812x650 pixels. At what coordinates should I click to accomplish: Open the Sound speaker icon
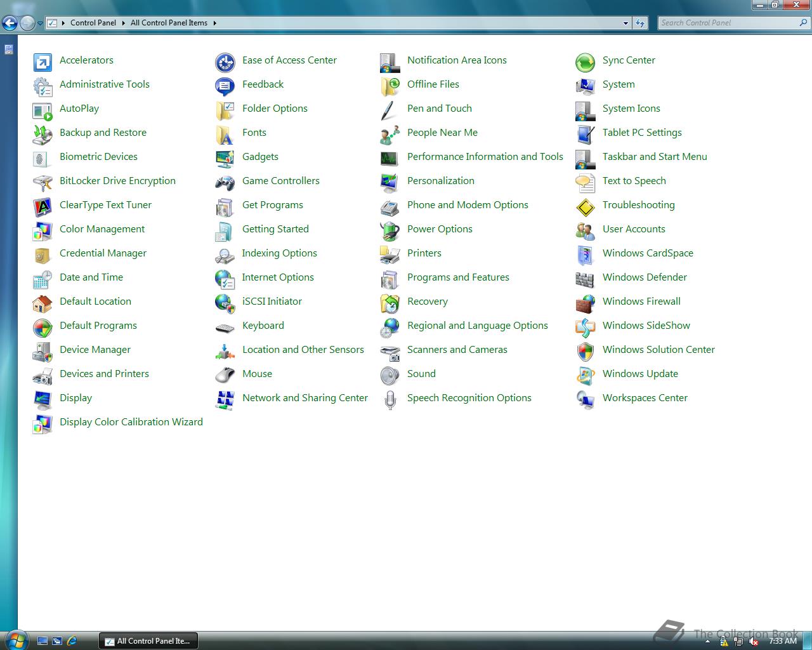390,375
